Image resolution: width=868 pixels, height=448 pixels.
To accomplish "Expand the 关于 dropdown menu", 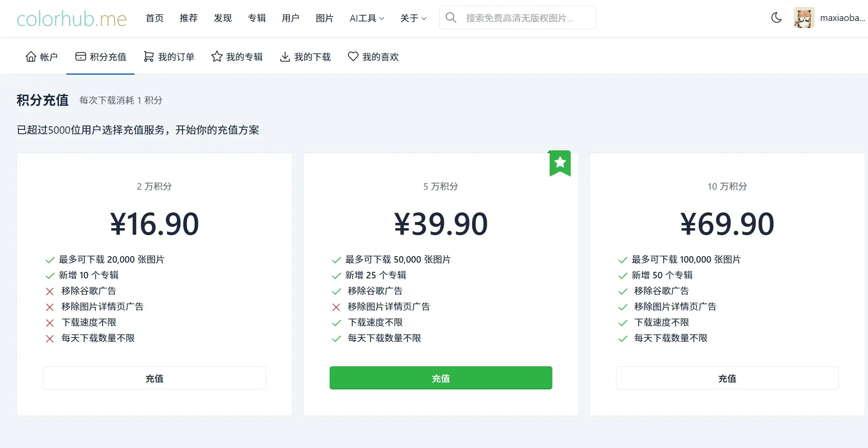I will coord(413,18).
